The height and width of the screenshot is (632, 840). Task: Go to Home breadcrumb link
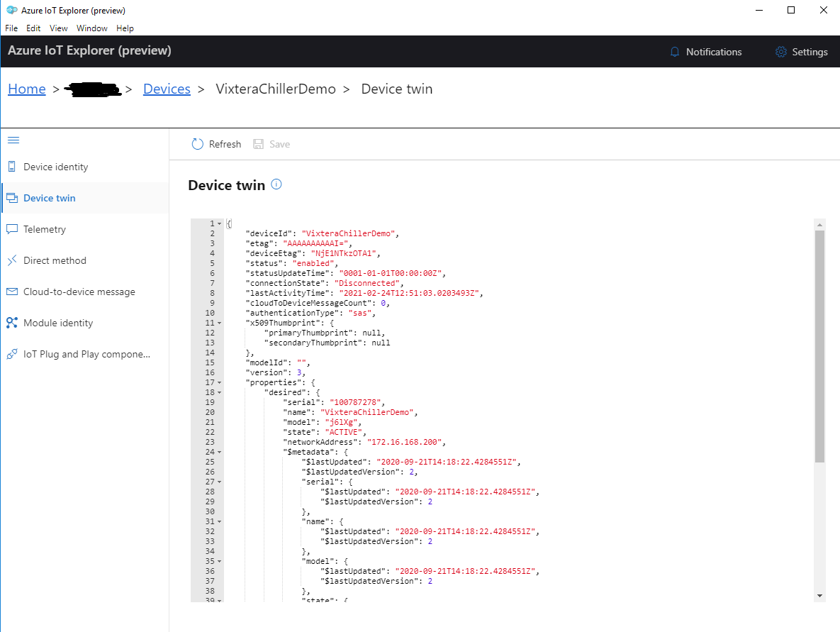pyautogui.click(x=27, y=89)
